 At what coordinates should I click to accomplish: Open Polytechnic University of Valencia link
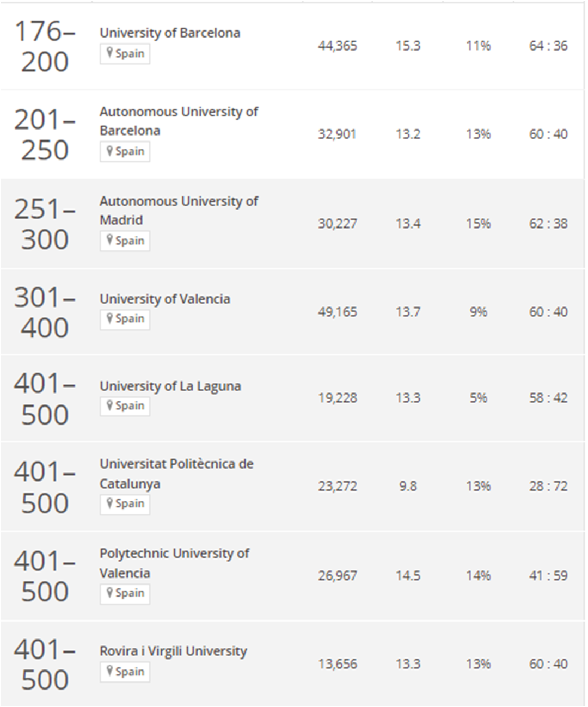[174, 563]
